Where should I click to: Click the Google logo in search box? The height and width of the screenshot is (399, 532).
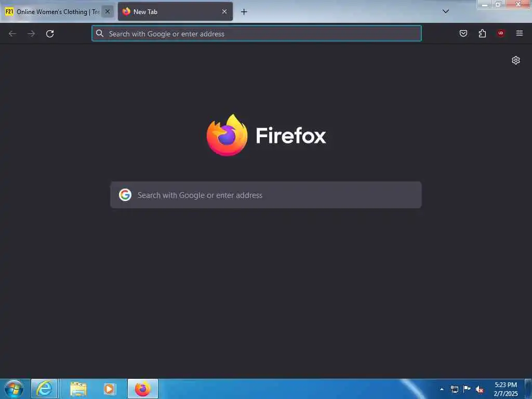click(x=125, y=195)
